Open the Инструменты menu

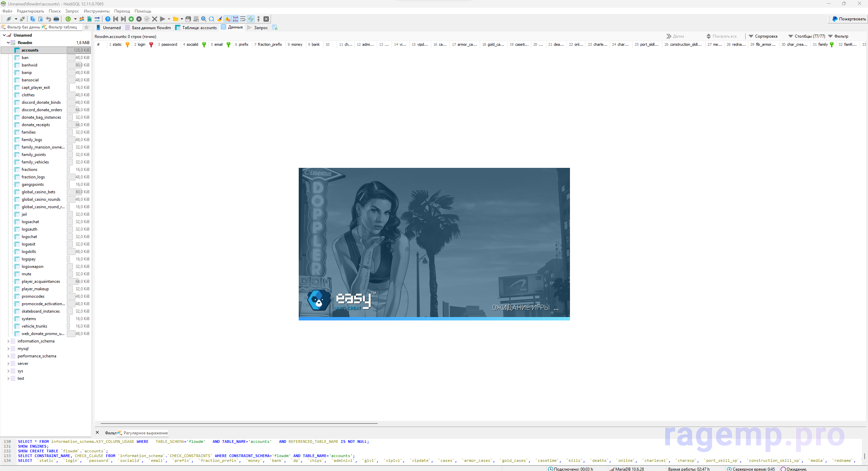click(x=97, y=11)
